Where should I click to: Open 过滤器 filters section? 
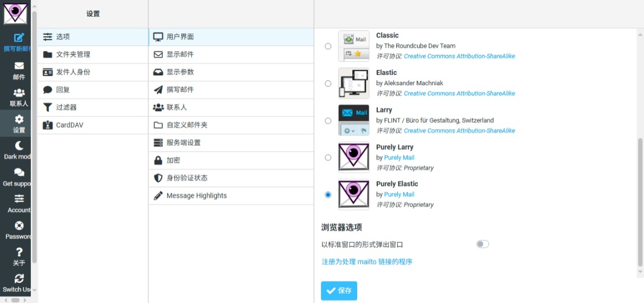pos(93,107)
